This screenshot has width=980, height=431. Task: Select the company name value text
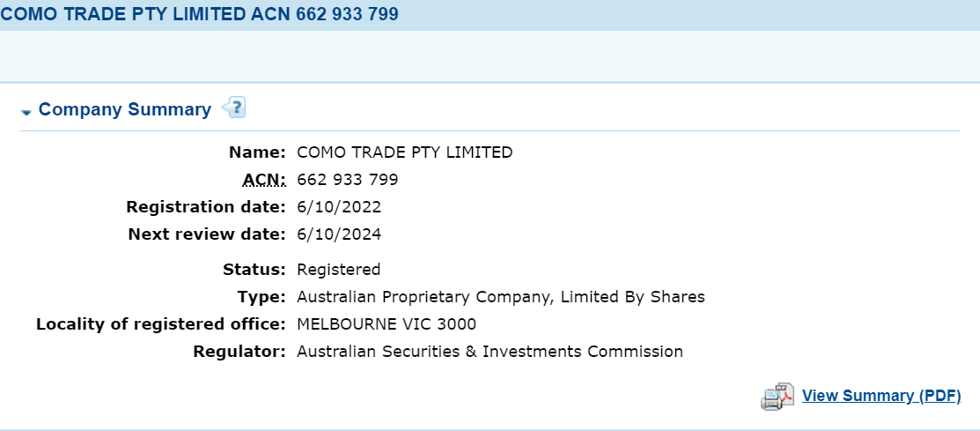(404, 152)
